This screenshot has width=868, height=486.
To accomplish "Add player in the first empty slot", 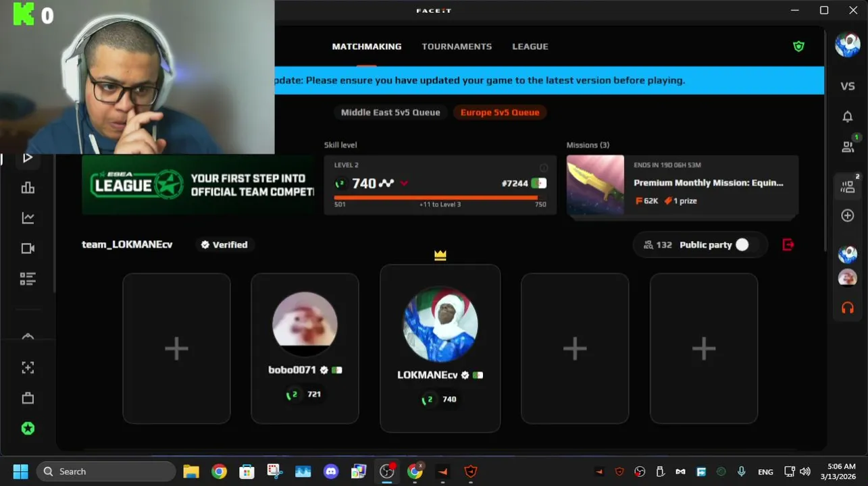I will tap(176, 348).
